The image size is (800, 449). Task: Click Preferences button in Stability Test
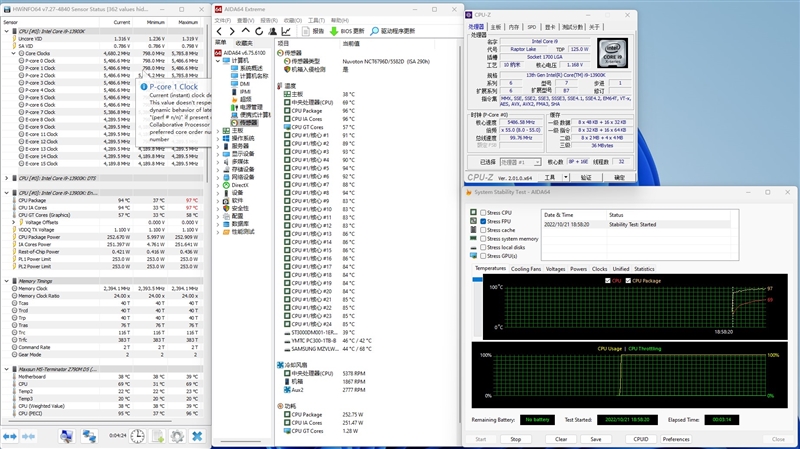tap(676, 439)
